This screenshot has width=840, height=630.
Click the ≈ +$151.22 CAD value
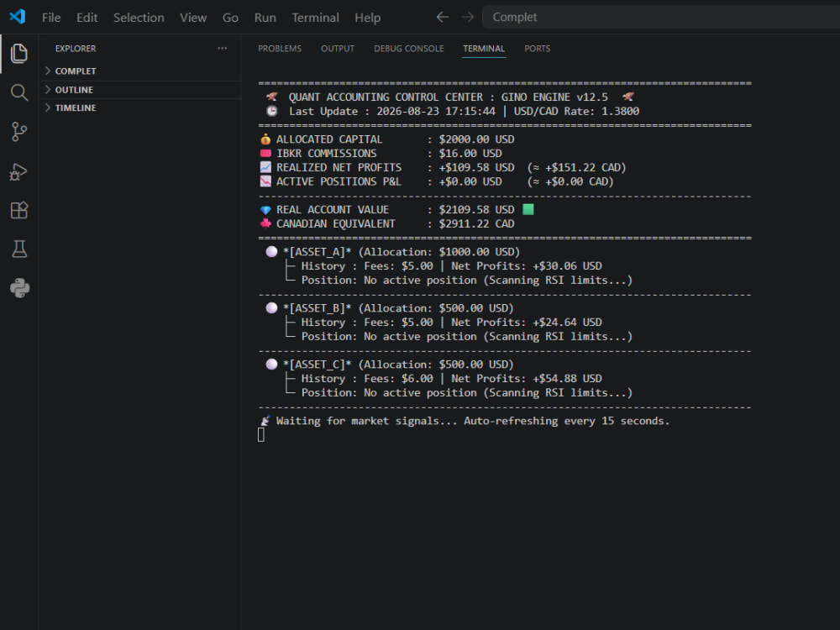[576, 167]
